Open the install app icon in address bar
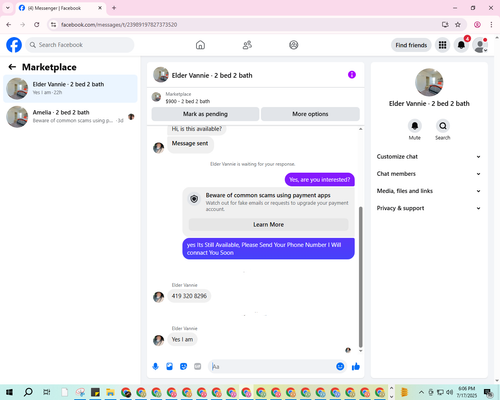 [x=445, y=24]
